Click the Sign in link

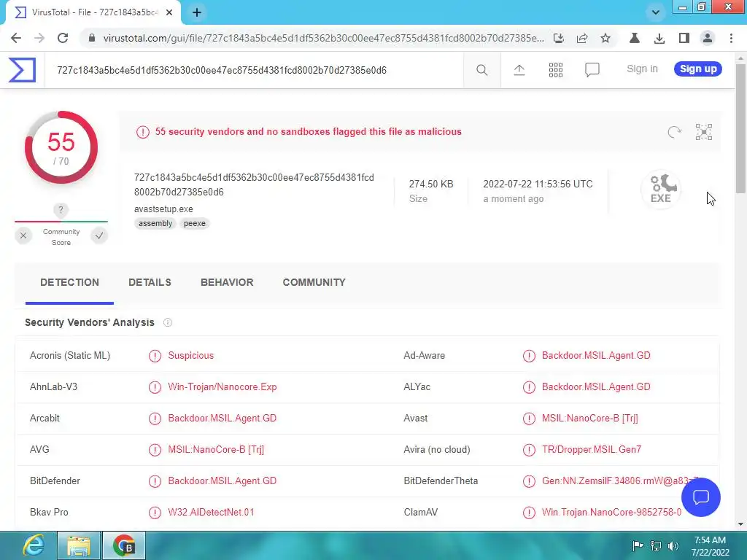(x=642, y=69)
